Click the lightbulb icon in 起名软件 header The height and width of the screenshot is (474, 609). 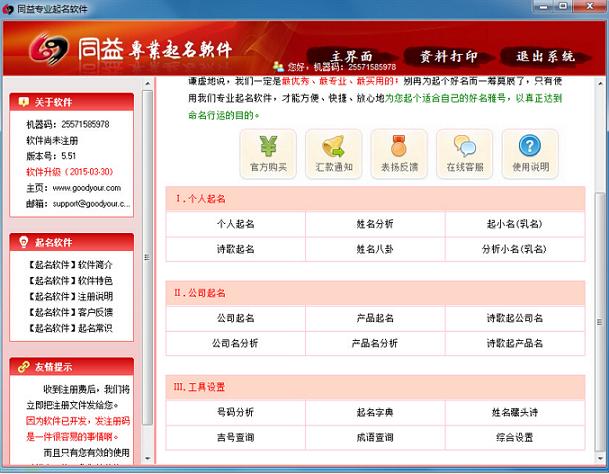click(x=24, y=242)
